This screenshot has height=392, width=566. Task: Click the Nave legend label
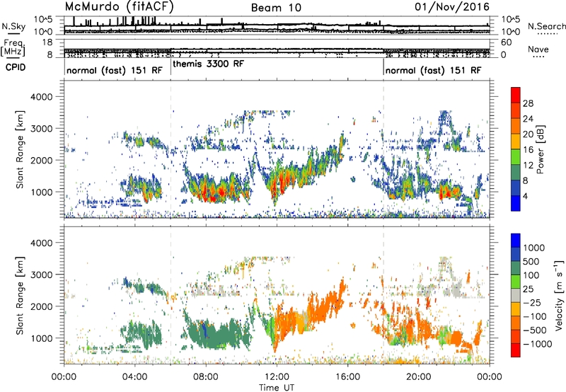[538, 49]
